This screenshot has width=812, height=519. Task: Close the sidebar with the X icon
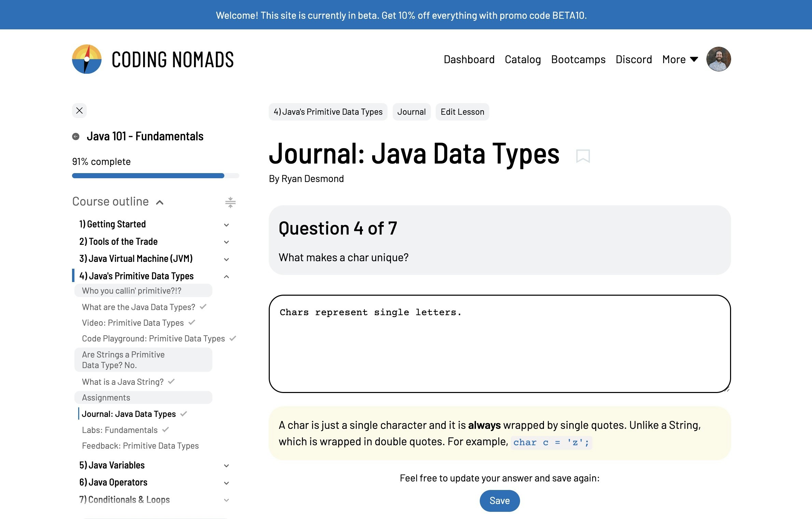[x=79, y=111]
